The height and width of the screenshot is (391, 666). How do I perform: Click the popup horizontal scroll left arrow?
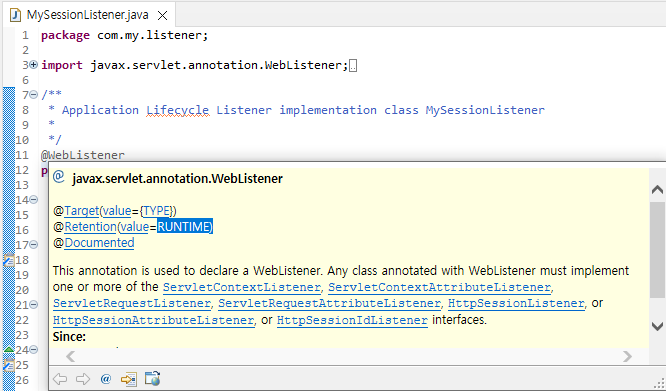[71, 356]
